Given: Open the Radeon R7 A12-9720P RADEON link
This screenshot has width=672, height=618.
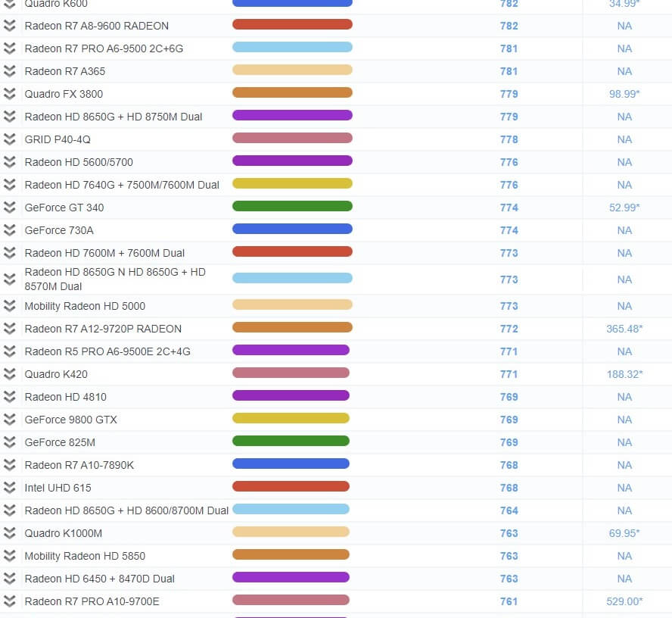Looking at the screenshot, I should 103,329.
